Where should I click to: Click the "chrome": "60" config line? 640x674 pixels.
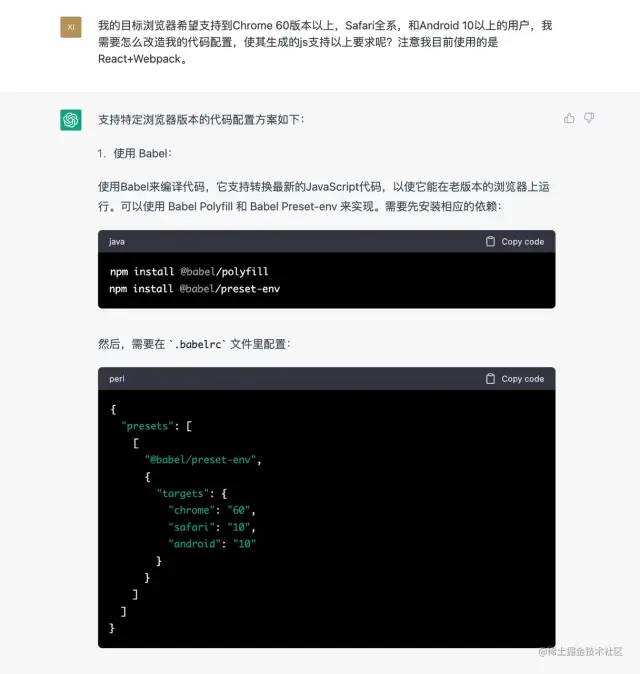pyautogui.click(x=212, y=510)
